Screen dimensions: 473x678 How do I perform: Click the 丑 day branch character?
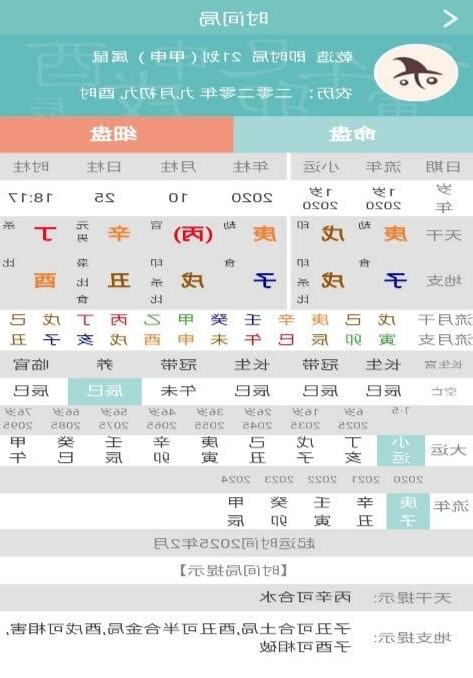[x=119, y=281]
